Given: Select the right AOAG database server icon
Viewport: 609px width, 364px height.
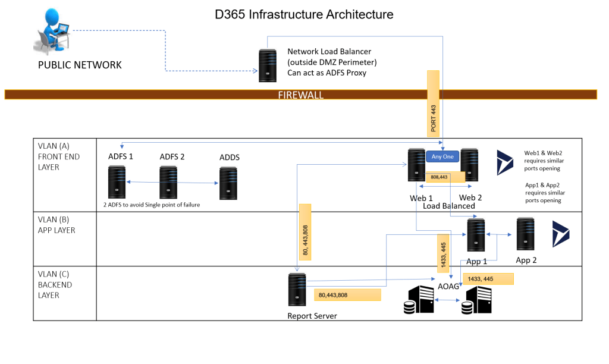Looking at the screenshot, I should [x=475, y=300].
